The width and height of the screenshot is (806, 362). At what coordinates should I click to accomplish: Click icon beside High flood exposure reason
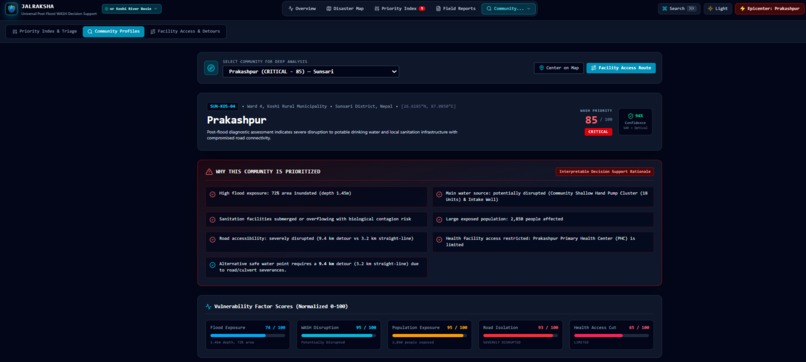[212, 194]
